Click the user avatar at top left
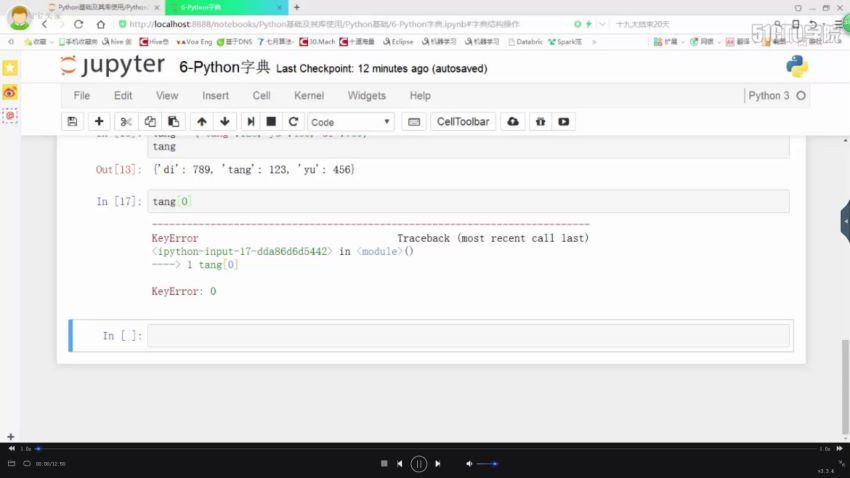Screen dimensions: 850x478 click(20, 16)
